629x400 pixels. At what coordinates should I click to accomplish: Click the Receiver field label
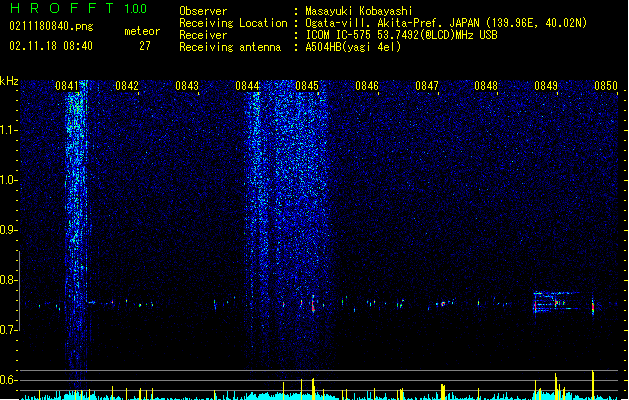click(x=203, y=35)
